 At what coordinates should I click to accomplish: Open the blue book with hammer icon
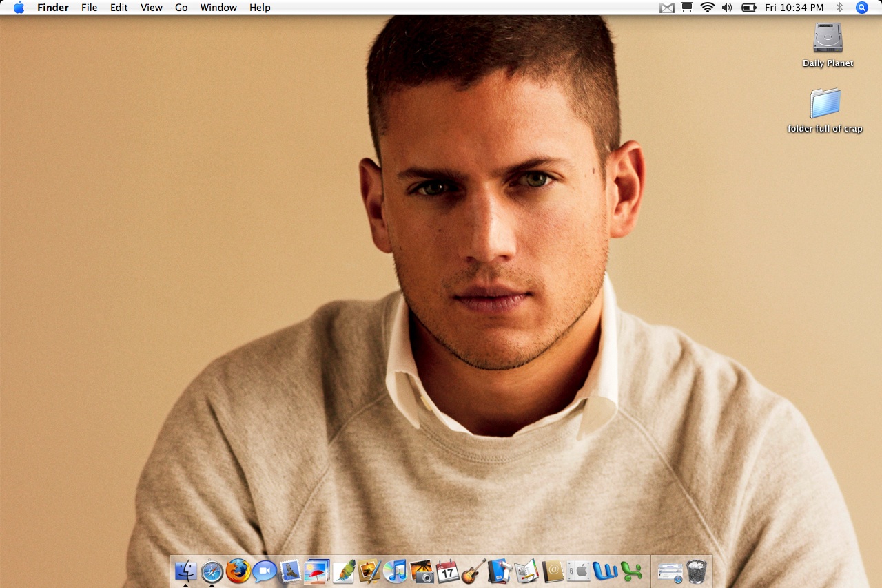500,571
